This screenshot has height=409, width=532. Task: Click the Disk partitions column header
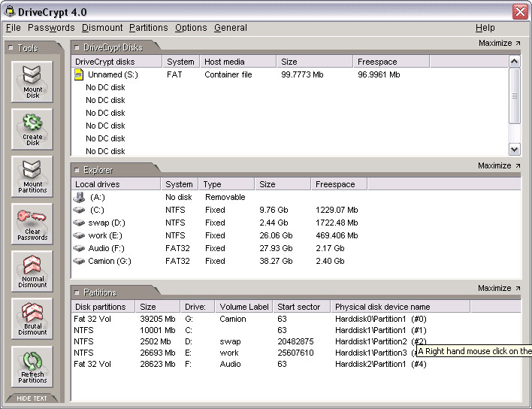(103, 307)
